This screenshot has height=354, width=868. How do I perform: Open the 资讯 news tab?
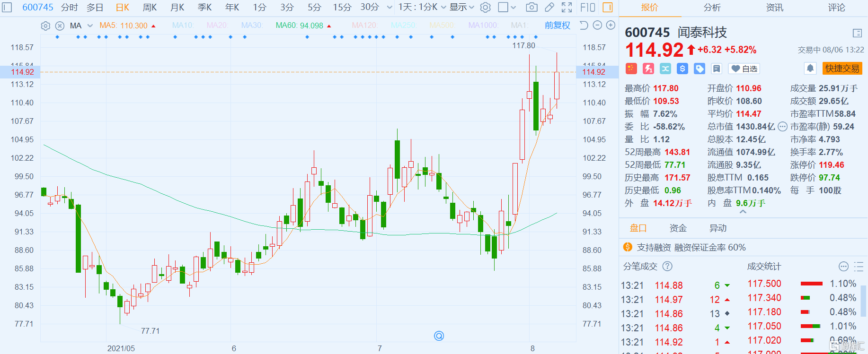coord(774,8)
